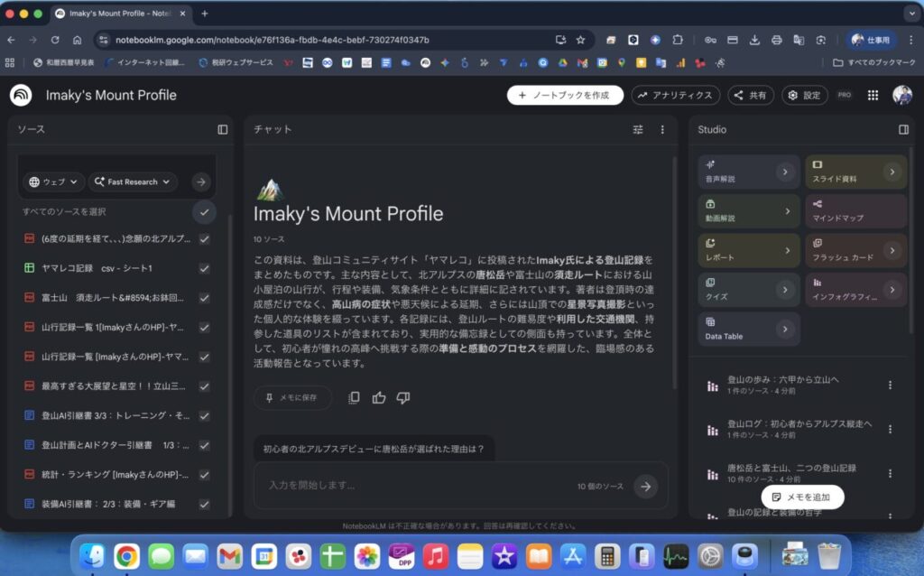The width and height of the screenshot is (924, 576).
Task: Give a thumbs up to the response
Action: 378,397
